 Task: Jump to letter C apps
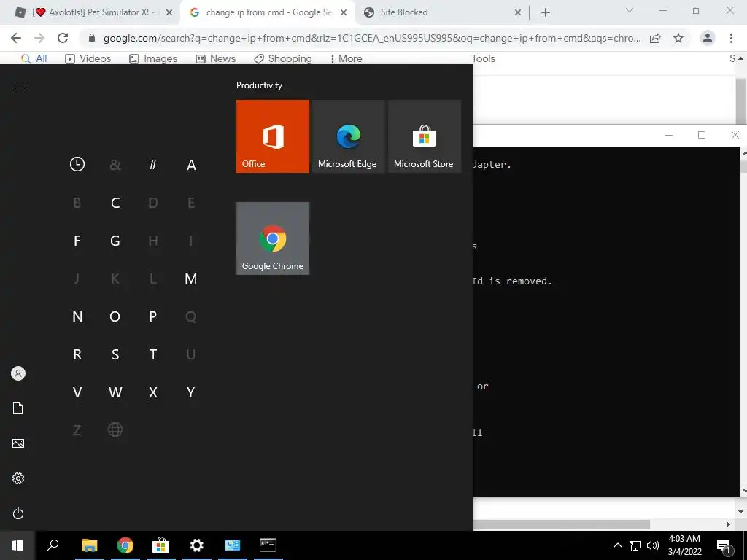pyautogui.click(x=115, y=203)
